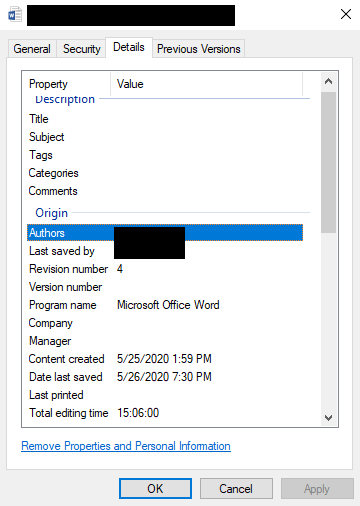Confirm with the OK button
The width and height of the screenshot is (360, 506).
point(155,489)
